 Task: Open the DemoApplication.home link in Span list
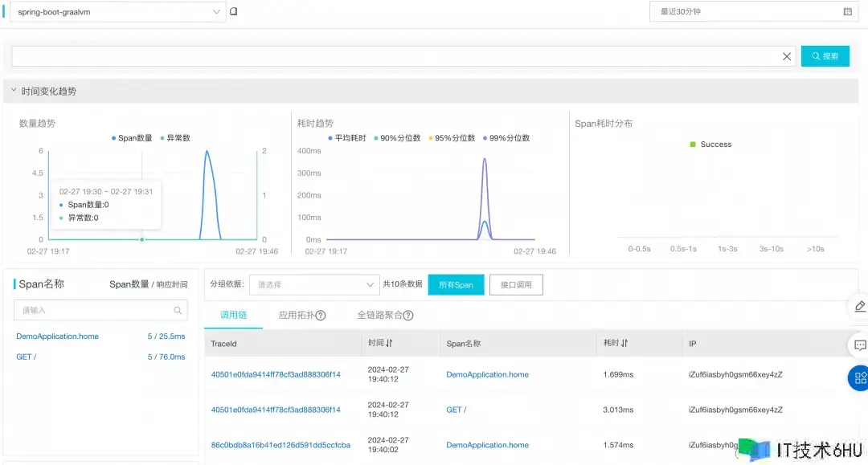[x=57, y=337]
